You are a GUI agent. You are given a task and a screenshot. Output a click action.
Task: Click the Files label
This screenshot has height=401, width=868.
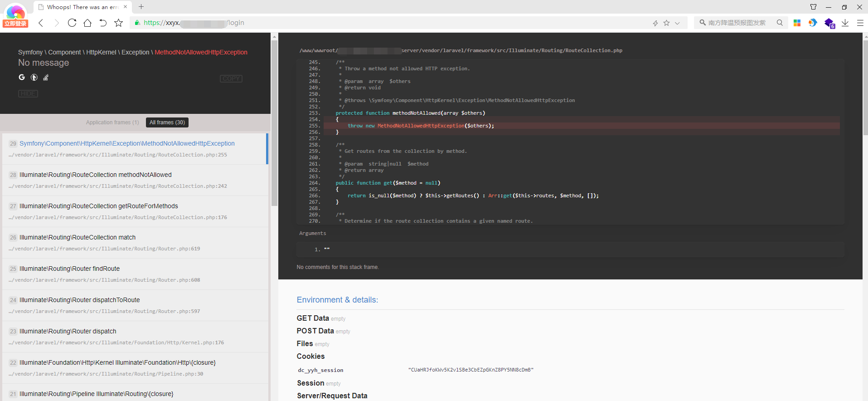click(305, 344)
